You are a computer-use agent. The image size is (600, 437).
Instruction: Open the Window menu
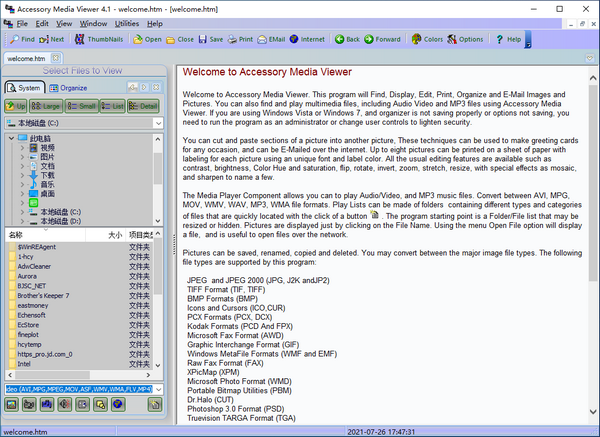[x=93, y=24]
